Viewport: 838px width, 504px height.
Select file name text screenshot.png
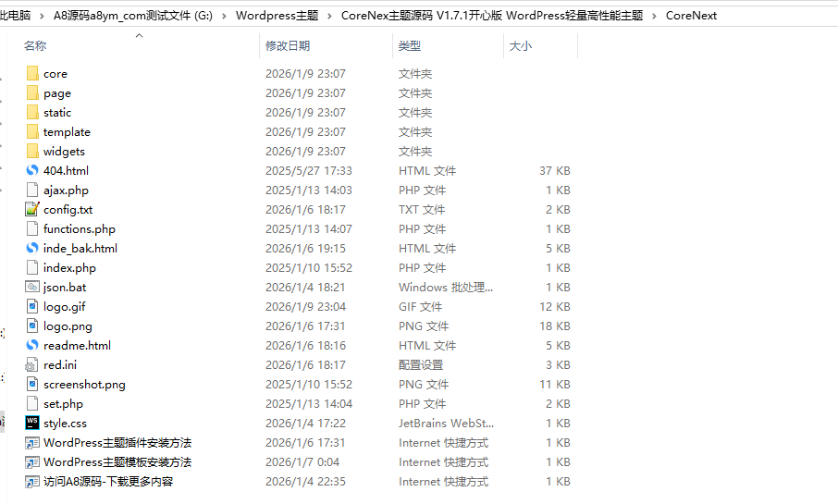coord(84,385)
